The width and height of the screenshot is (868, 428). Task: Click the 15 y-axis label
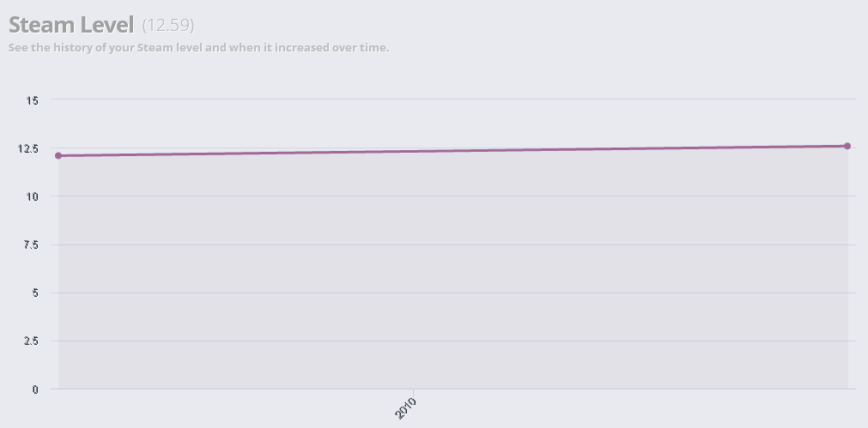(32, 100)
